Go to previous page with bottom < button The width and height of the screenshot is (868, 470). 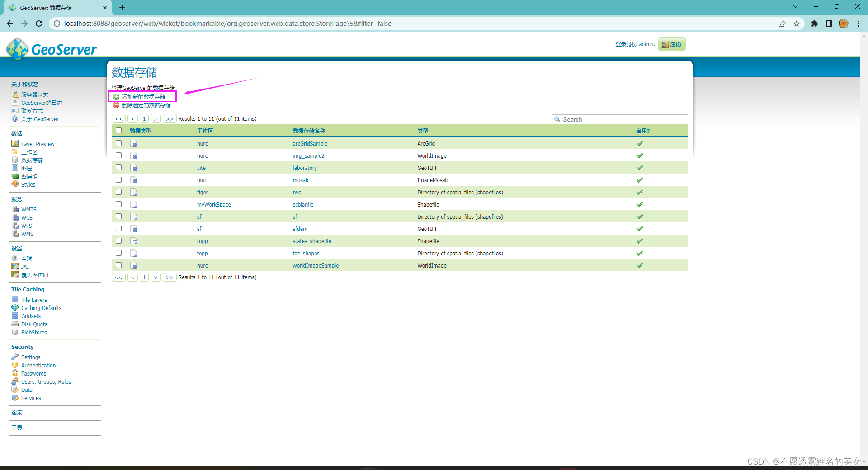tap(133, 277)
